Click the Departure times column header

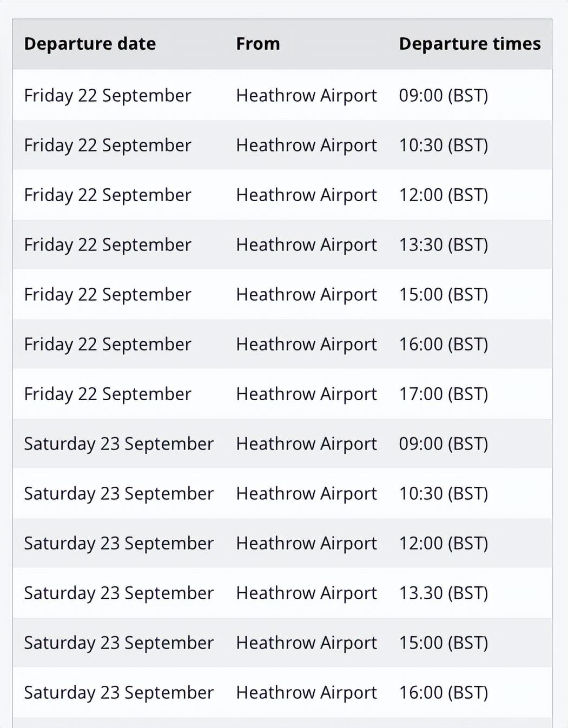(470, 44)
